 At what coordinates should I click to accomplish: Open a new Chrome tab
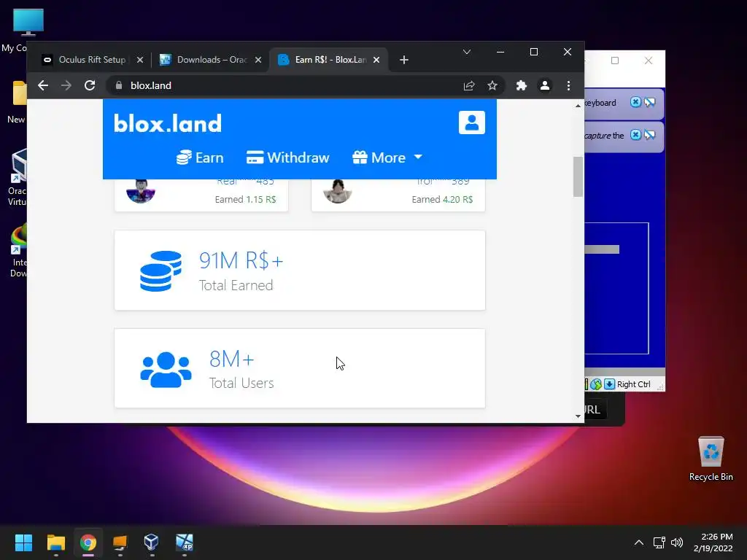coord(404,60)
